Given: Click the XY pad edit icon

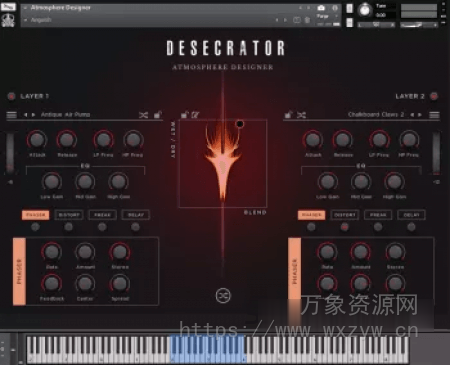Looking at the screenshot, I should (195, 115).
